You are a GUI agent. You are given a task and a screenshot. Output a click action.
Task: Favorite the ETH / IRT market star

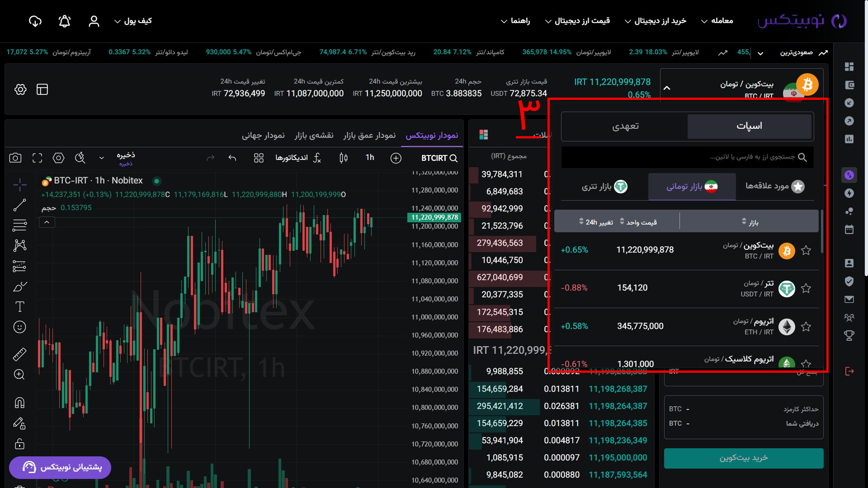[806, 327]
